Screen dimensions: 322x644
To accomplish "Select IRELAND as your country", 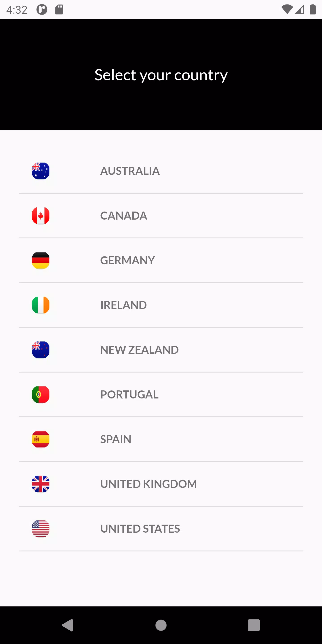I will [123, 305].
